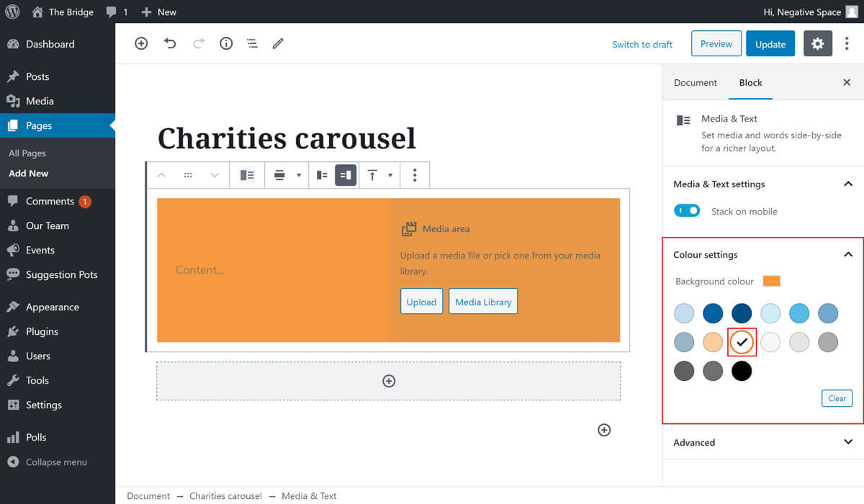
Task: Open the block navigation list
Action: coord(252,44)
